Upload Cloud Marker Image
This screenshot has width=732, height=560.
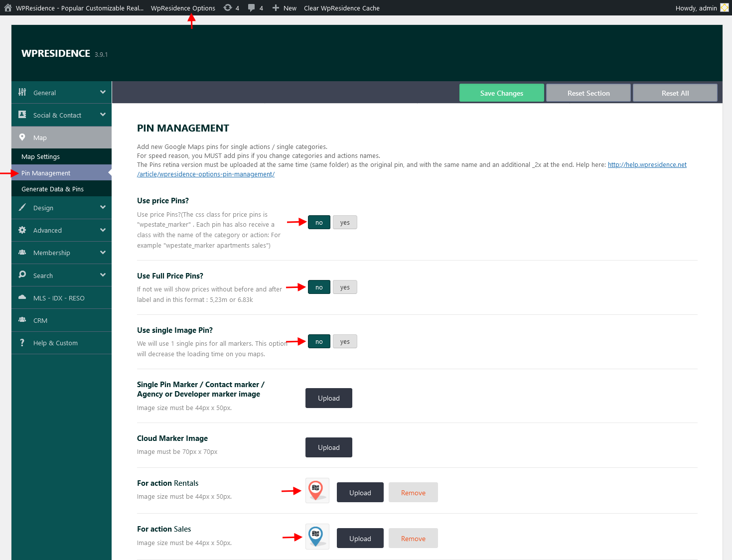[x=329, y=447]
